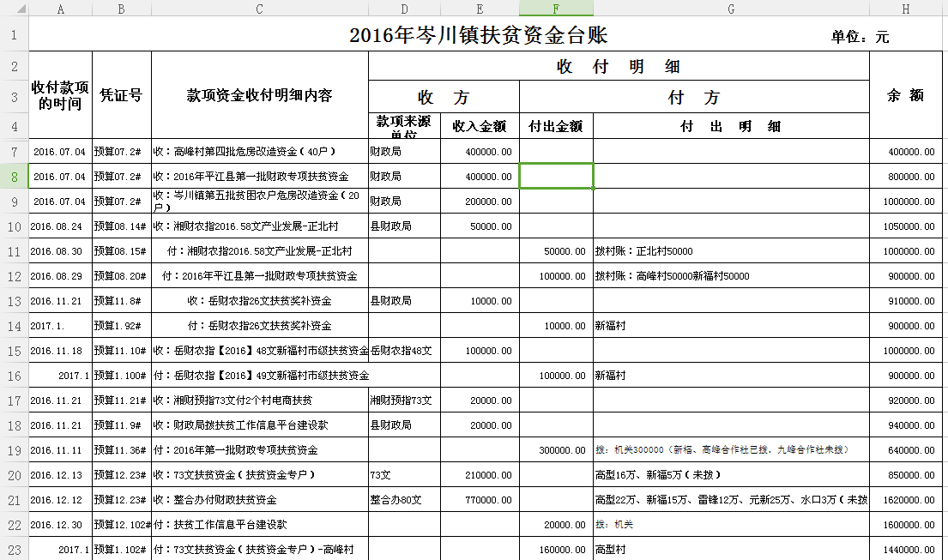Click the fill handle of the selected cell
Viewport: 948px width, 560px height.
593,188
